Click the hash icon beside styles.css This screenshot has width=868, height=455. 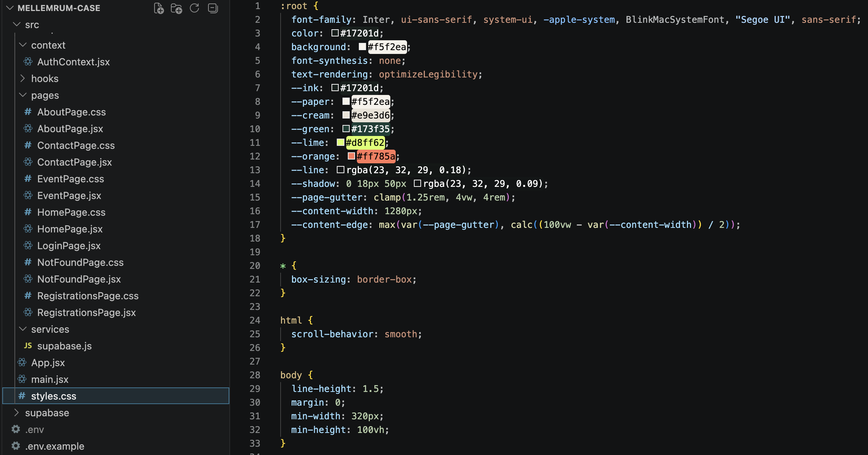pos(22,396)
